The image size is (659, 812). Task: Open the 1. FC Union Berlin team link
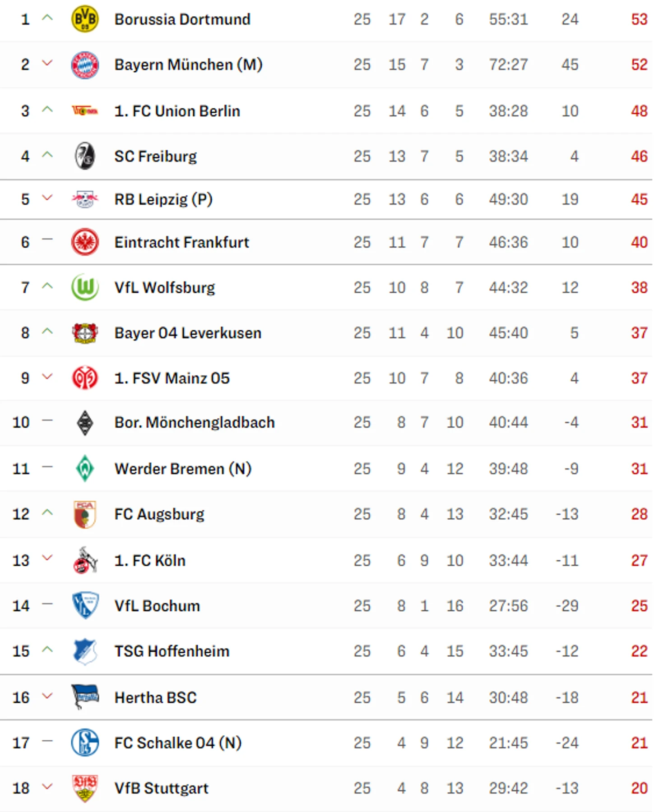click(177, 111)
